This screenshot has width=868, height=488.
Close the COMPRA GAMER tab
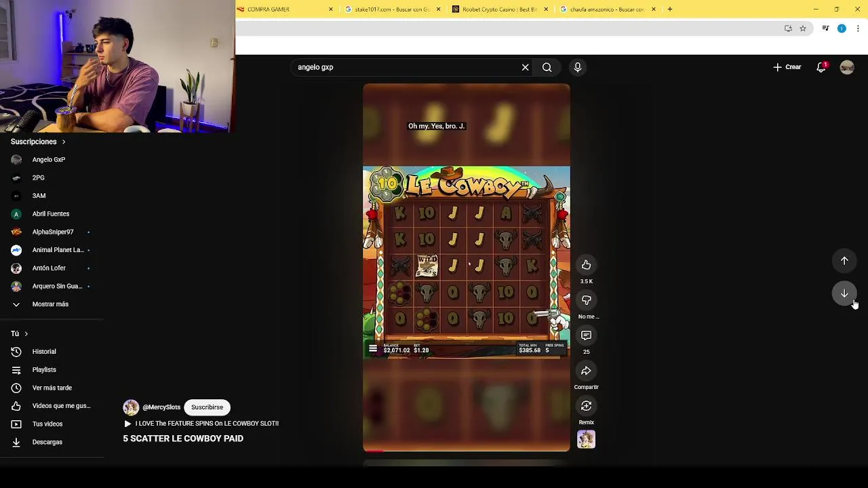[331, 9]
